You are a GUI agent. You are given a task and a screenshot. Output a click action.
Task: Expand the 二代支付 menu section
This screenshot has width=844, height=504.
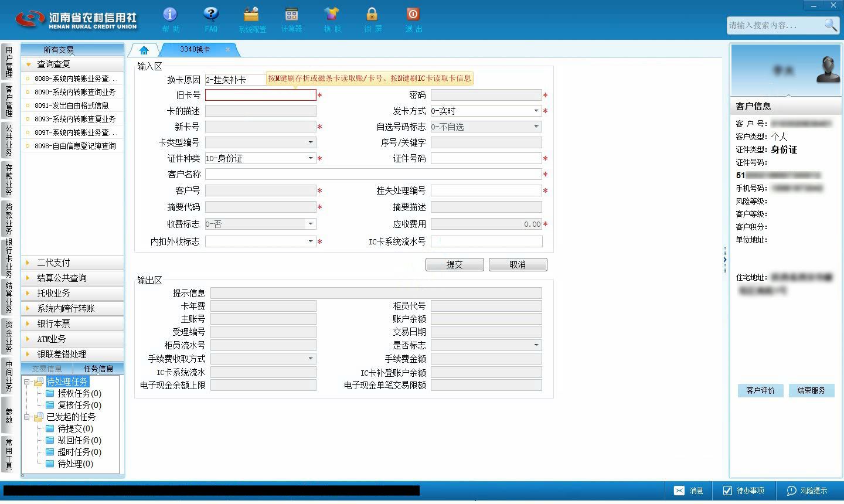tap(72, 263)
